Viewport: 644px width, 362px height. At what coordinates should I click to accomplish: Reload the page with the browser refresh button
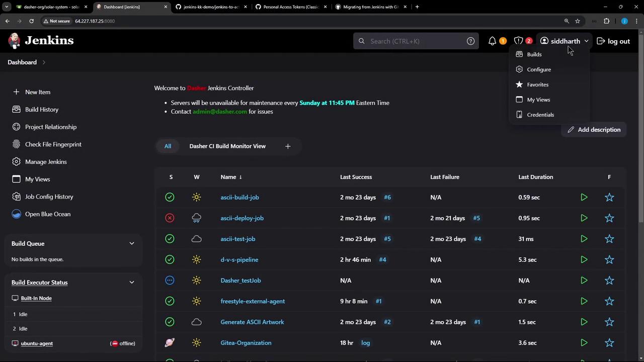click(x=31, y=21)
